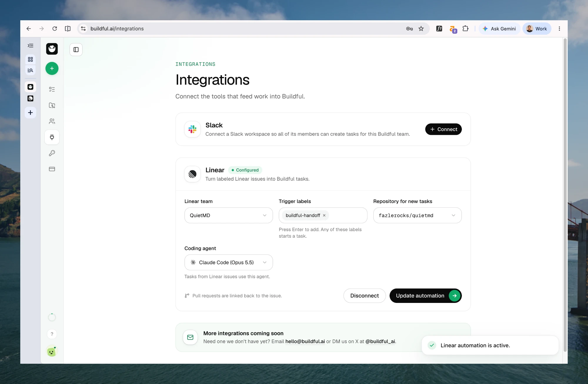
Task: Open the user avatar at sidebar bottom
Action: coord(52,351)
